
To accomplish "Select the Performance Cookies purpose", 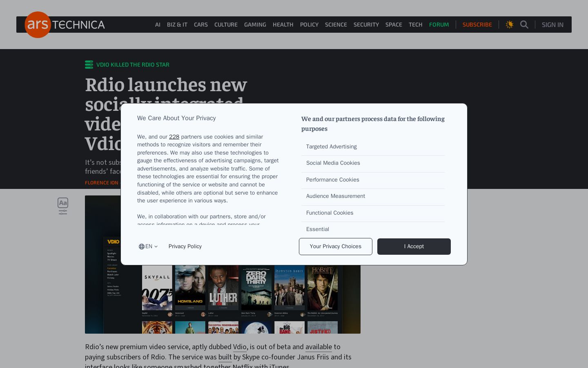I will pos(373,180).
